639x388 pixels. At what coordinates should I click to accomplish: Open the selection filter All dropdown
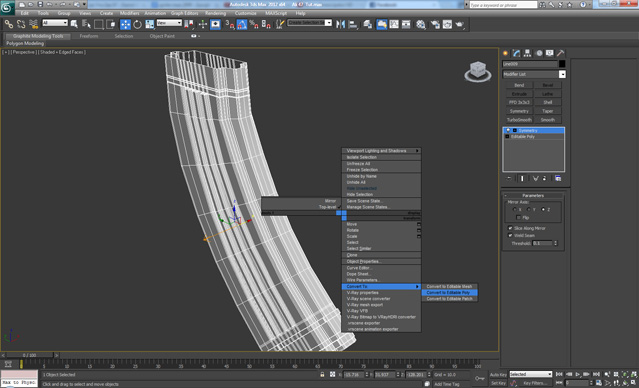click(x=55, y=23)
